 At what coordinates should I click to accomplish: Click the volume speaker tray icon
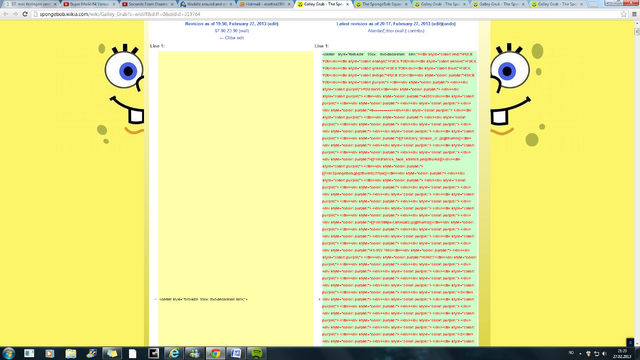(604, 353)
